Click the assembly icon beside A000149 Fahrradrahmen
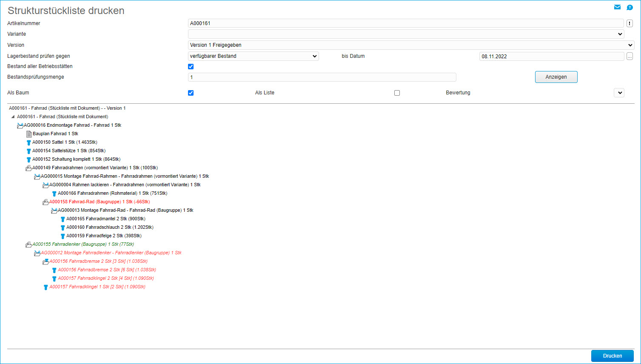The image size is (641, 364). coord(28,168)
